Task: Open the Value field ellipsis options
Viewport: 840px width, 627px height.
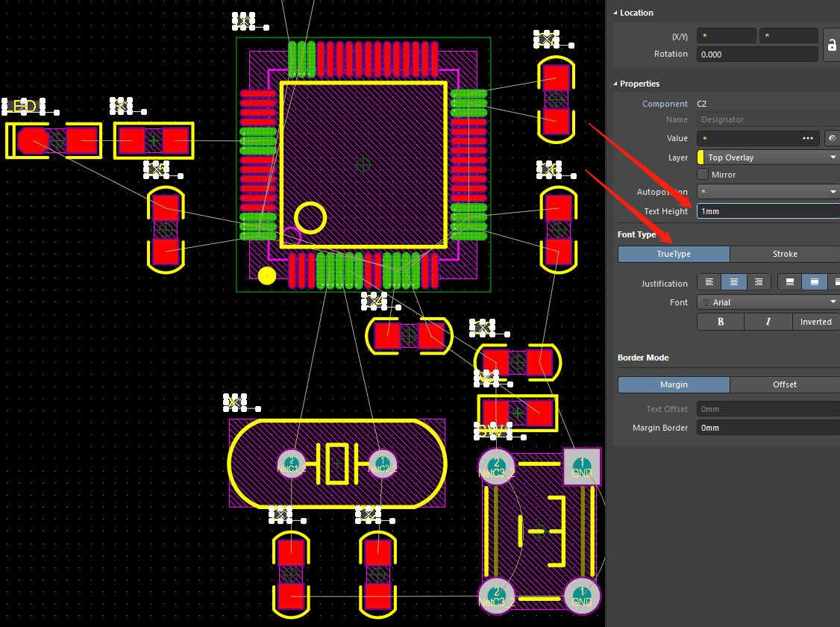Action: [808, 138]
